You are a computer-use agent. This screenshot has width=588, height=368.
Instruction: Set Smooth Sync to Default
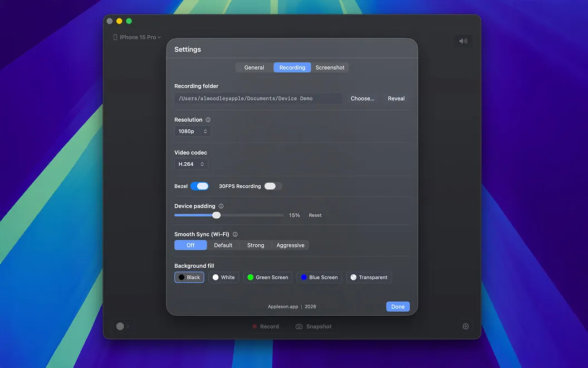coord(223,245)
